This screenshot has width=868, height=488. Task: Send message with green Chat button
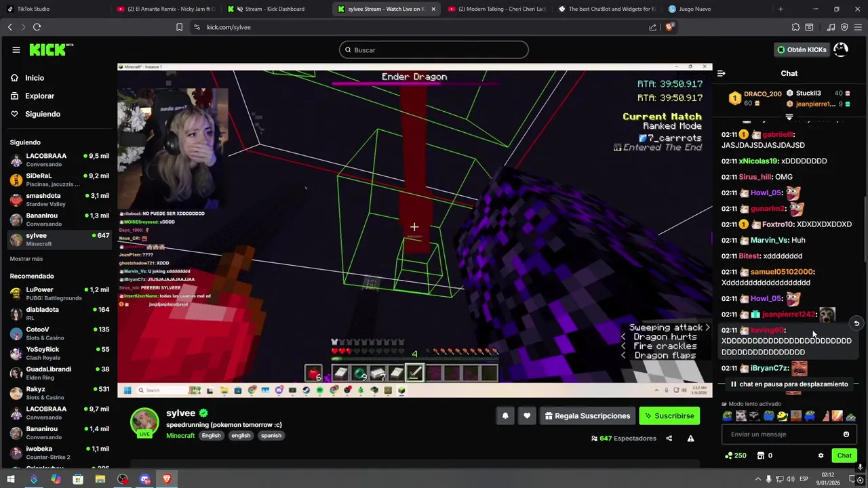844,455
